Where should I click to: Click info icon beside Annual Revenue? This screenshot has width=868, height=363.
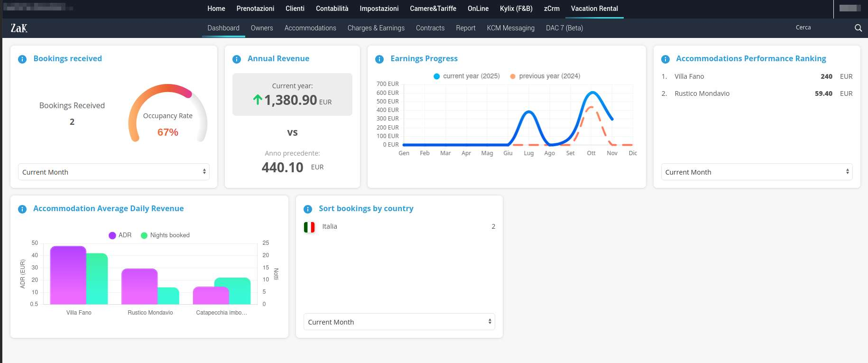[237, 59]
